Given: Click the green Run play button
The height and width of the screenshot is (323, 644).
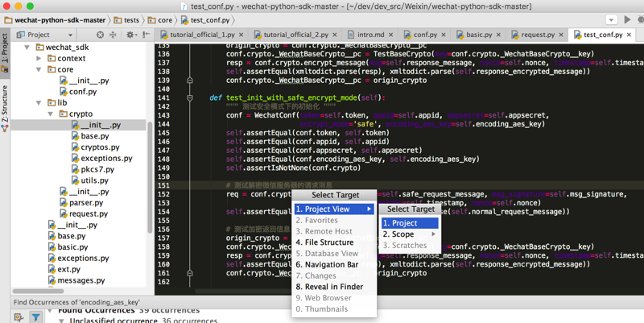Looking at the screenshot, I should point(627,19).
